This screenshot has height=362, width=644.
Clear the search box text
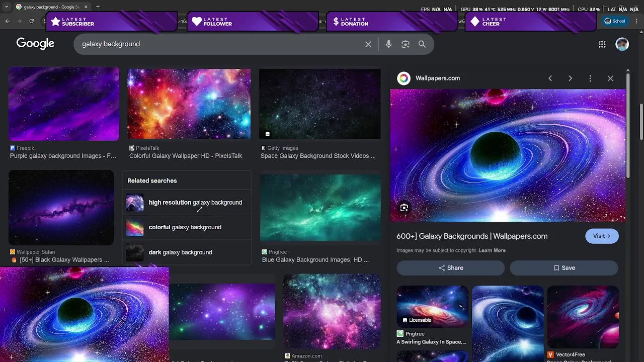pos(368,44)
